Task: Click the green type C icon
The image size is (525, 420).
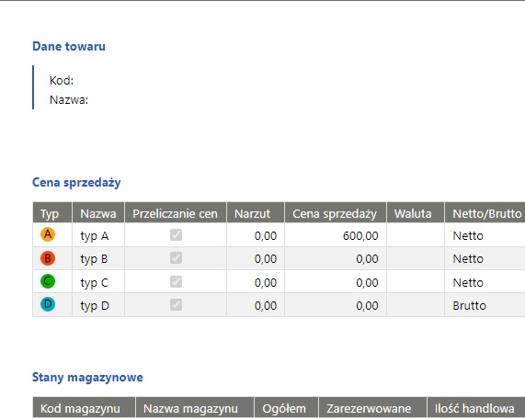Action: click(x=48, y=281)
